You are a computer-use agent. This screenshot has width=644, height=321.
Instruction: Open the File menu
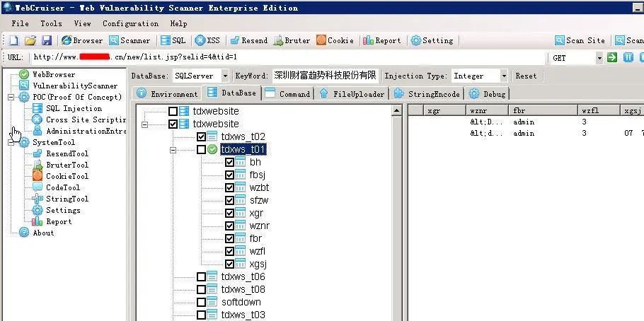(x=20, y=23)
